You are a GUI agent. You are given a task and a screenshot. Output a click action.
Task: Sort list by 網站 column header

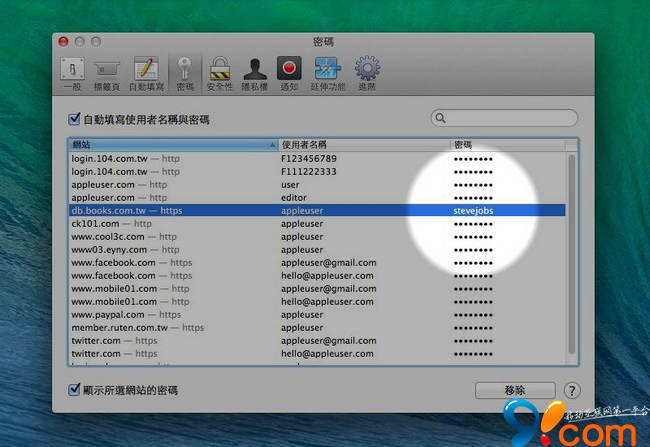[x=172, y=145]
